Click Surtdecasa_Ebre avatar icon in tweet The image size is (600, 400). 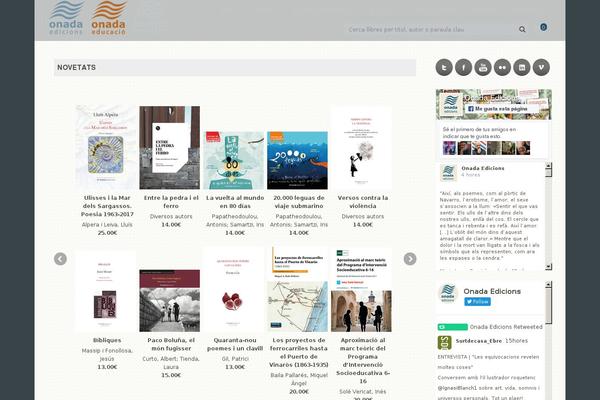tap(444, 343)
